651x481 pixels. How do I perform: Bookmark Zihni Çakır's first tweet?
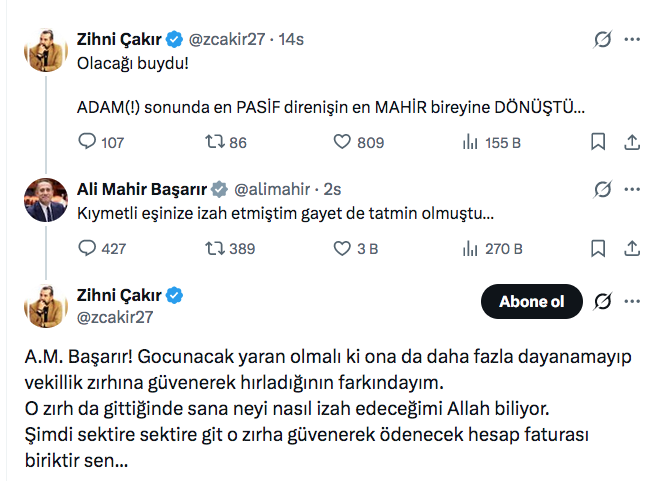pyautogui.click(x=597, y=143)
